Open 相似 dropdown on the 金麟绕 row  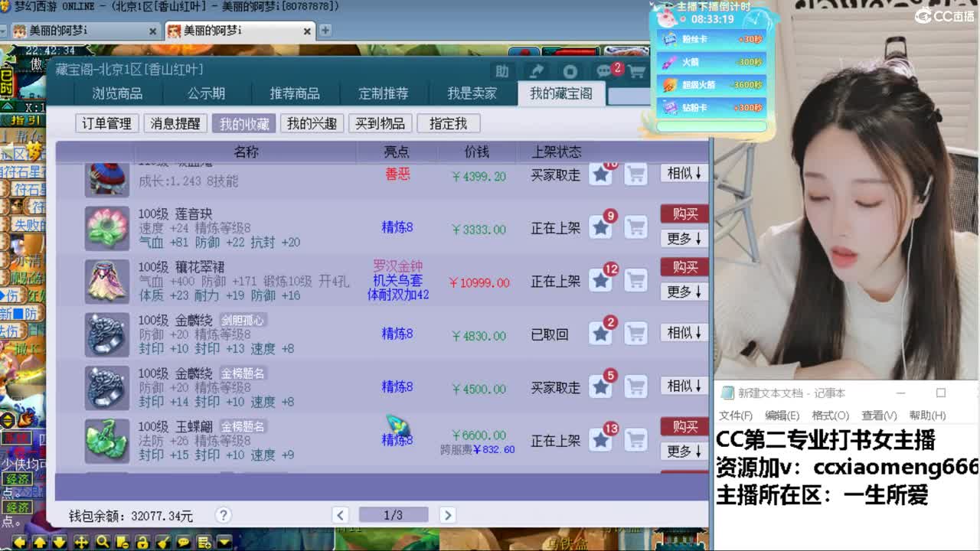682,334
